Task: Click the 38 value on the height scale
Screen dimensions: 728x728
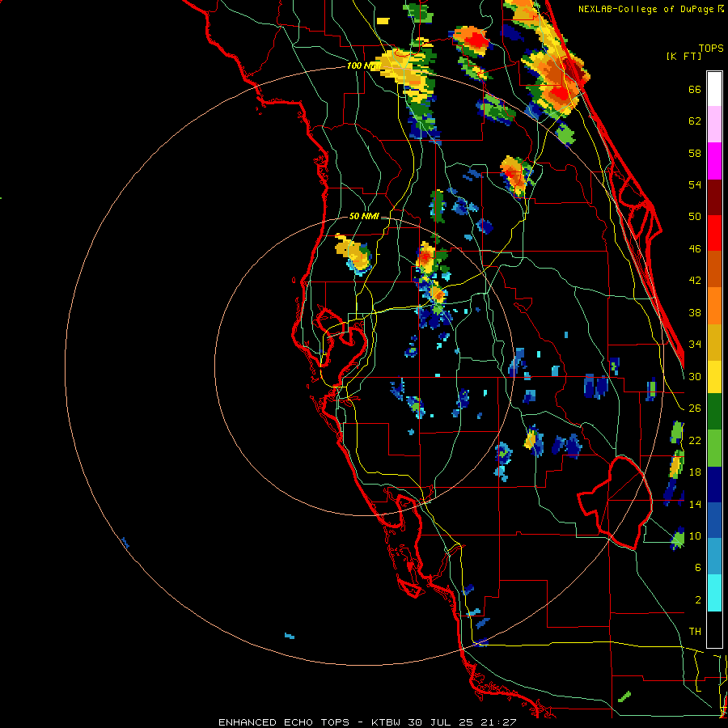Action: point(695,312)
